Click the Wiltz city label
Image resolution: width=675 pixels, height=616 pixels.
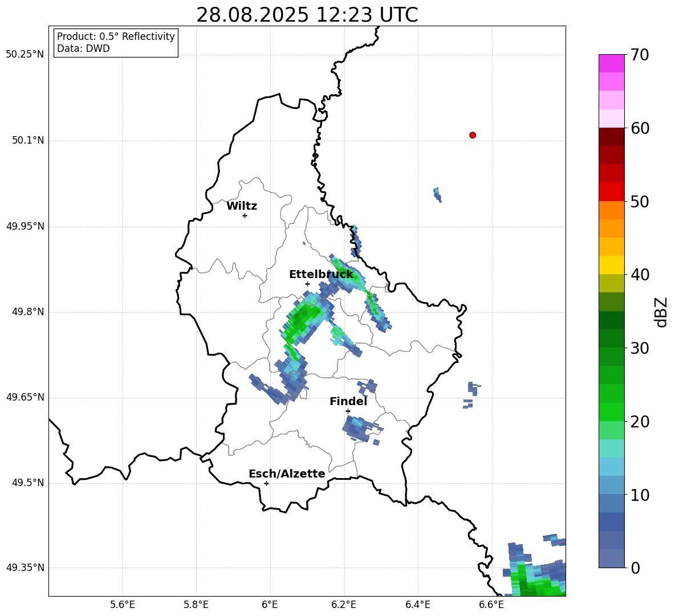242,206
